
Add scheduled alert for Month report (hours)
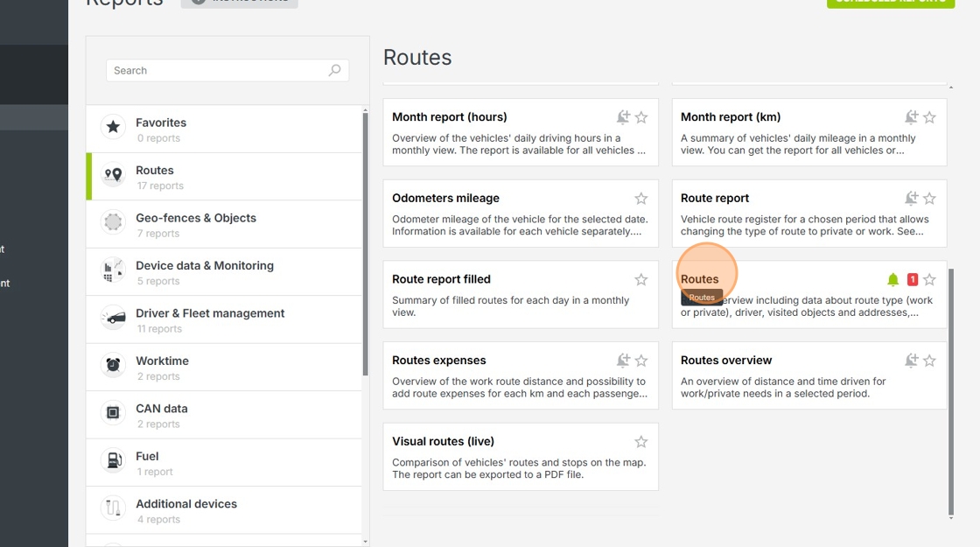[622, 117]
